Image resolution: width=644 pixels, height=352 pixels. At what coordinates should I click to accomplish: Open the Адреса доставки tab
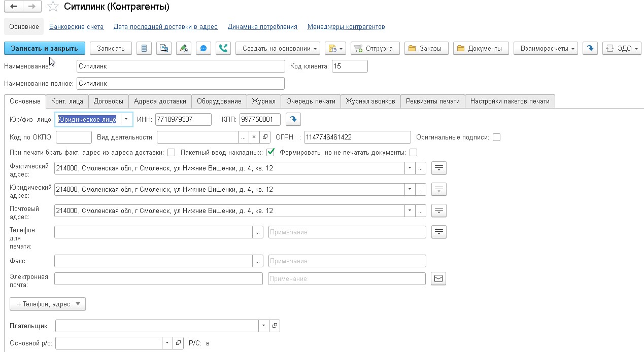160,101
